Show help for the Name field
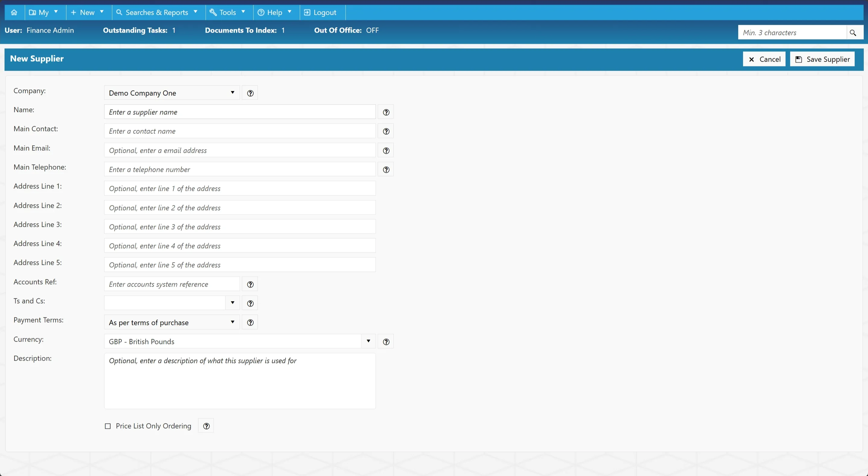 [x=386, y=113]
